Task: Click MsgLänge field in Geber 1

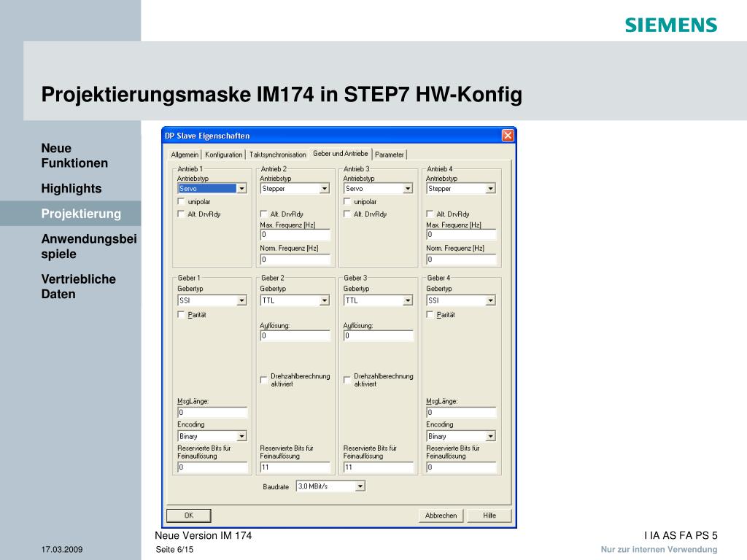Action: point(212,413)
